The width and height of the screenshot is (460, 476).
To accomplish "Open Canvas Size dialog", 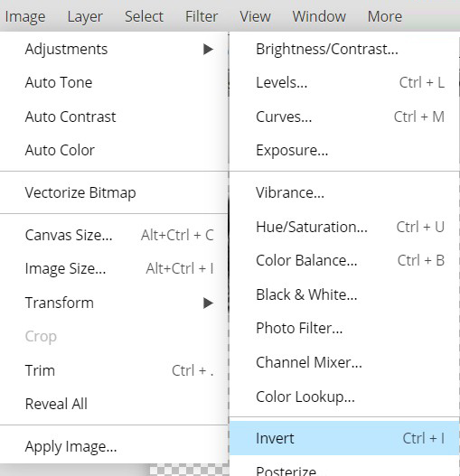I will 114,235.
